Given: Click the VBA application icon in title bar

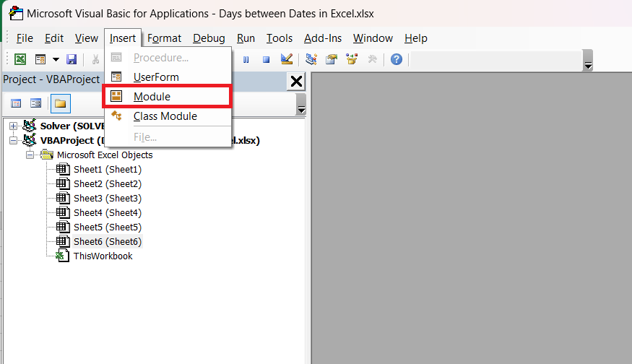Looking at the screenshot, I should (16, 13).
